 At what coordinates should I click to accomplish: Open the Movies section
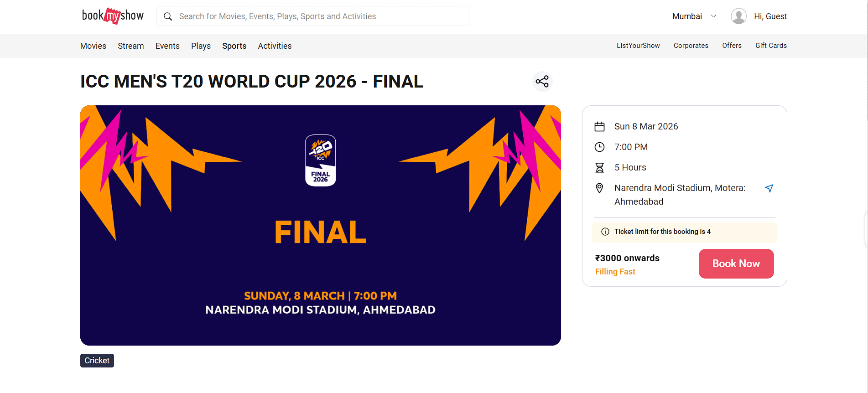tap(93, 46)
